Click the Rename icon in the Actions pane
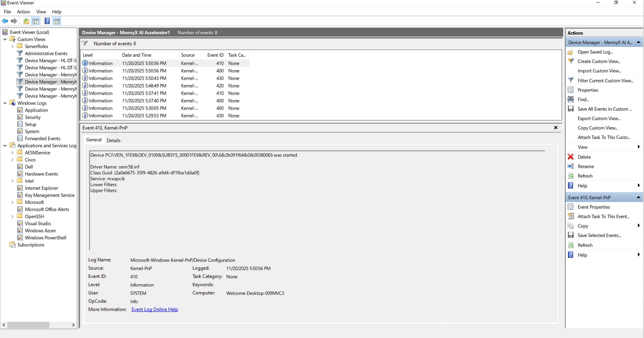Image resolution: width=644 pixels, height=338 pixels. pyautogui.click(x=571, y=166)
